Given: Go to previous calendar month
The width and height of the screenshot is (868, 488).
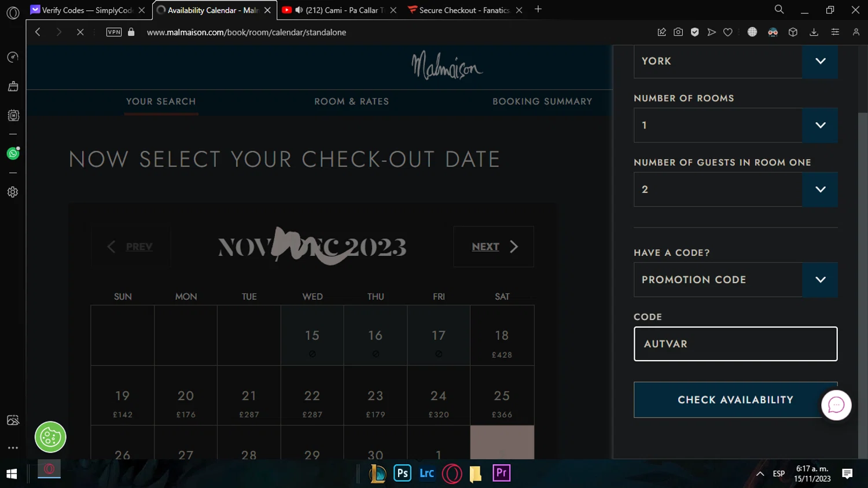Looking at the screenshot, I should pyautogui.click(x=131, y=247).
